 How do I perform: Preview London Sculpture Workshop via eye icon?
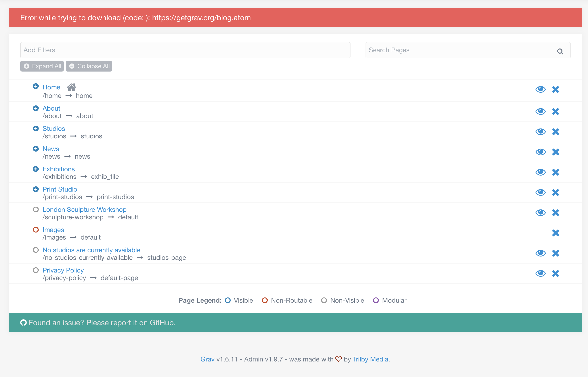coord(540,213)
